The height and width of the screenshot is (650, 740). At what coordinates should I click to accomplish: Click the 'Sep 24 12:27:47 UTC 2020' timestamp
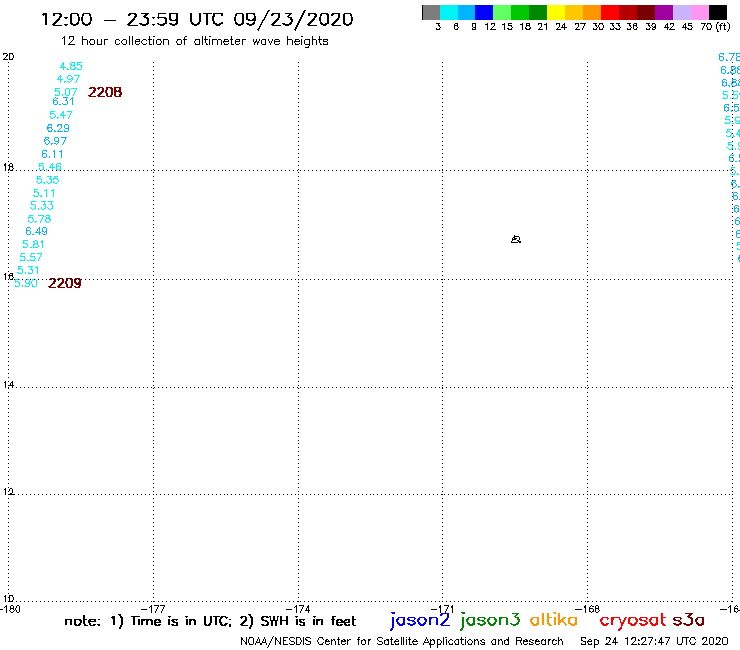[654, 641]
